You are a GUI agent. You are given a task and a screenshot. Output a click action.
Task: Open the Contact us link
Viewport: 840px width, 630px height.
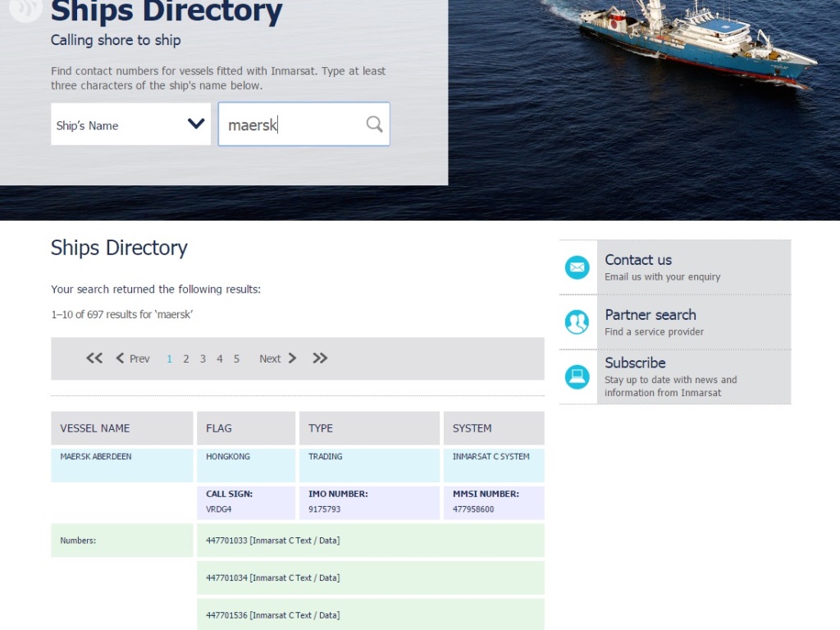638,260
